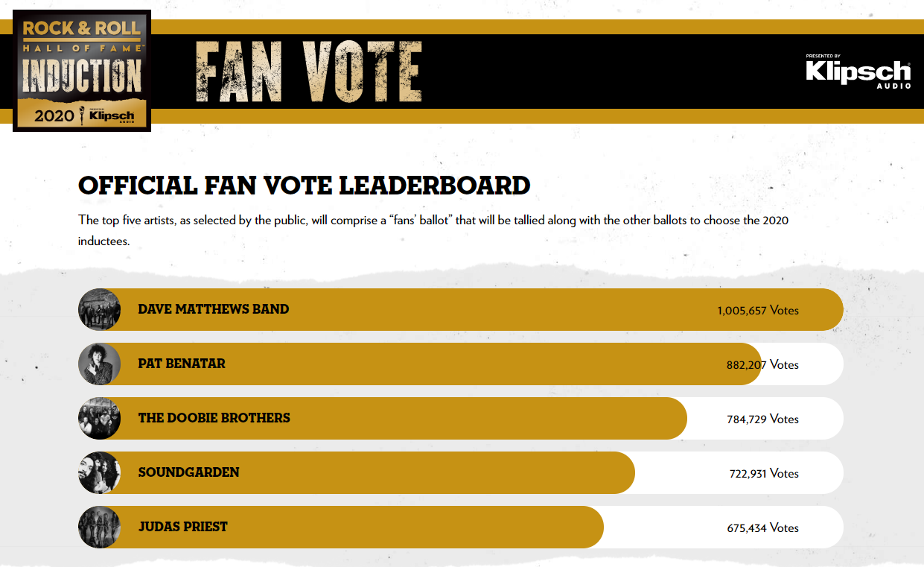Click the 784,729 Votes count
924x567 pixels.
point(762,419)
